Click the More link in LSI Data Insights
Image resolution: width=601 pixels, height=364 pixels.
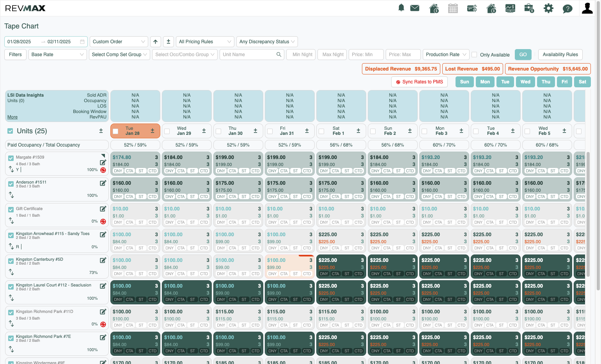(x=12, y=117)
